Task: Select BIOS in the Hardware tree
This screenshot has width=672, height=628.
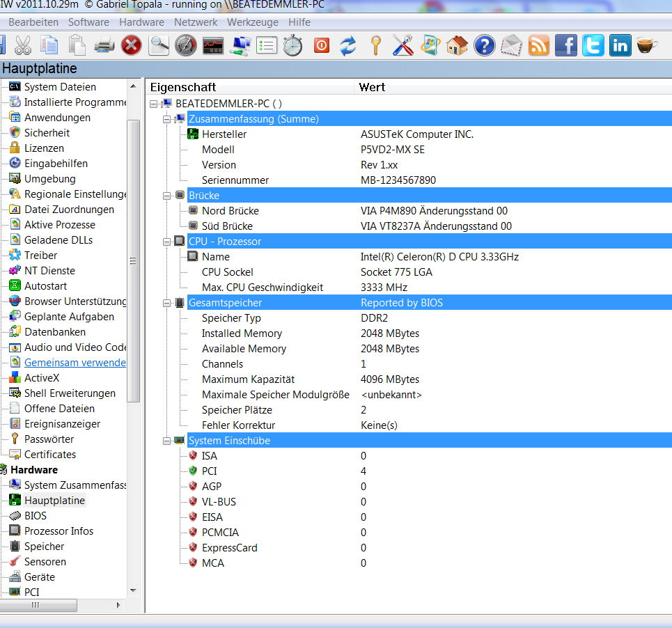Action: [x=35, y=516]
